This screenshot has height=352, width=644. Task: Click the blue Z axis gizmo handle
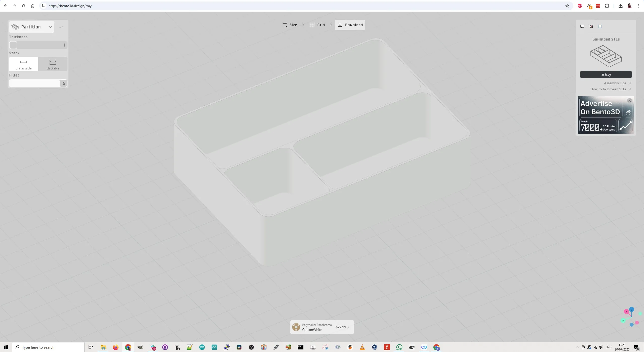coord(632,309)
